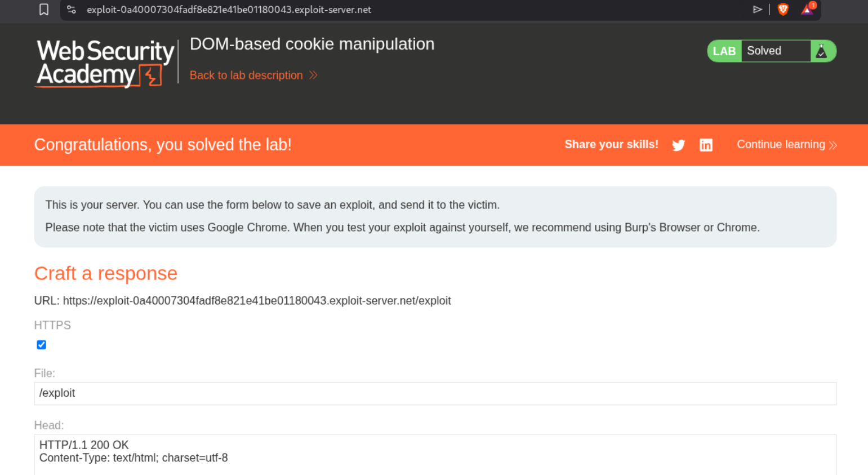
Task: Select the browser address bar URL
Action: point(229,10)
